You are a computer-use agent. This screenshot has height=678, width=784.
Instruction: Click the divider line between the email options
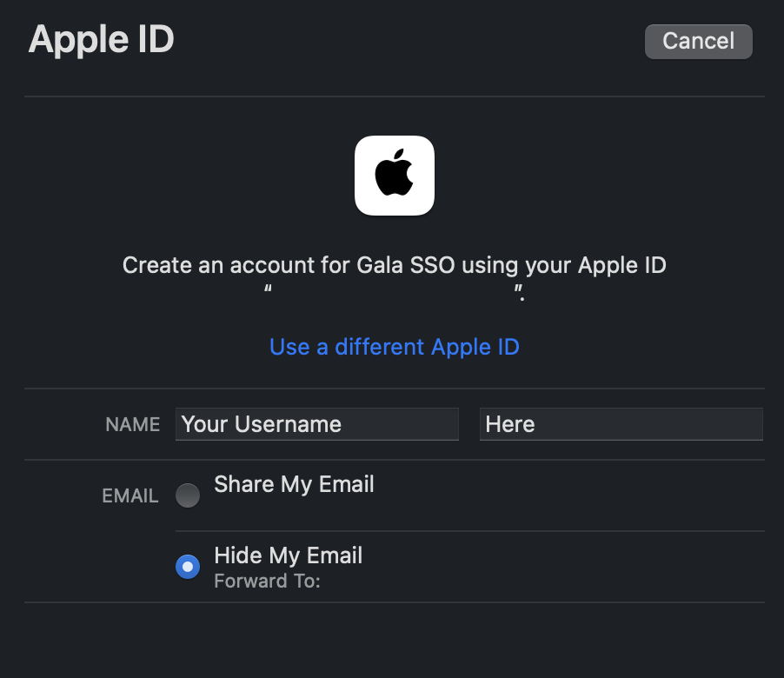[x=470, y=531]
